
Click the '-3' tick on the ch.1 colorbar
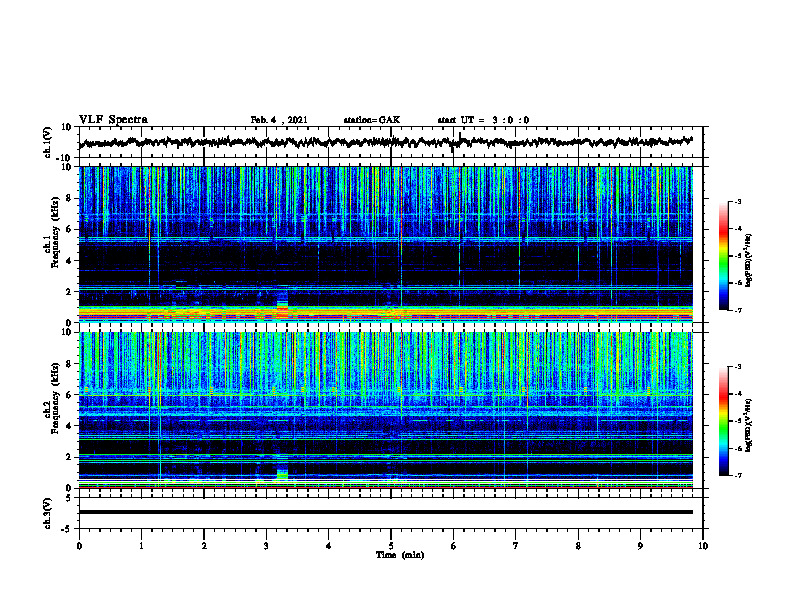pyautogui.click(x=738, y=201)
